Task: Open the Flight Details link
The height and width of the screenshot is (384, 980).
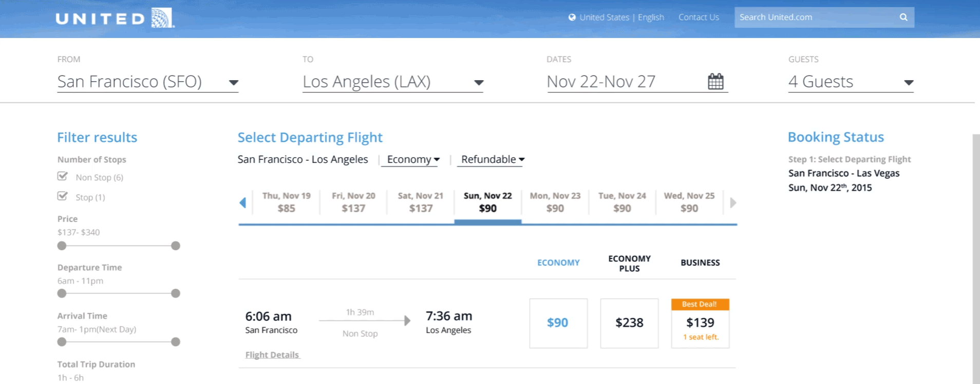Action: [272, 355]
